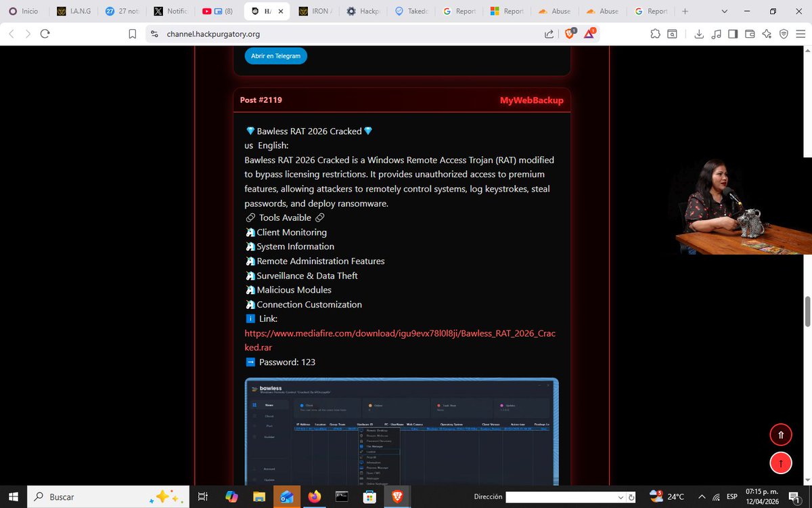Click the Abrir en Telegram button

(275, 56)
